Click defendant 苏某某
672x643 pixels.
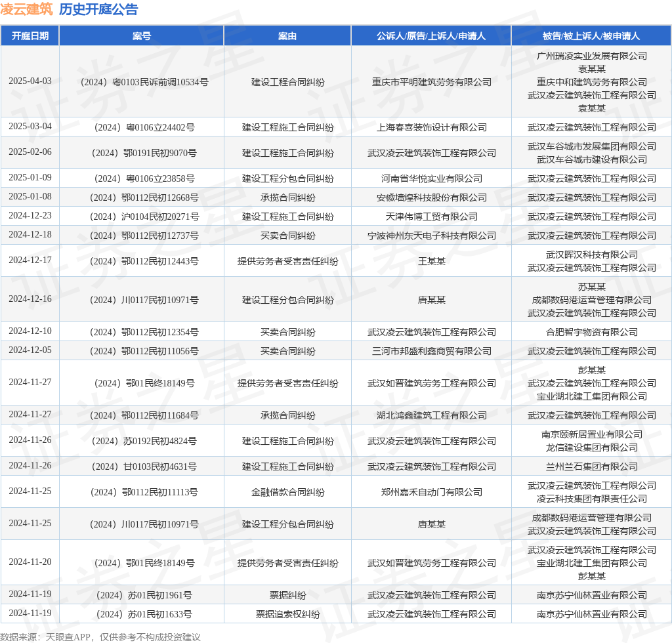click(x=592, y=287)
